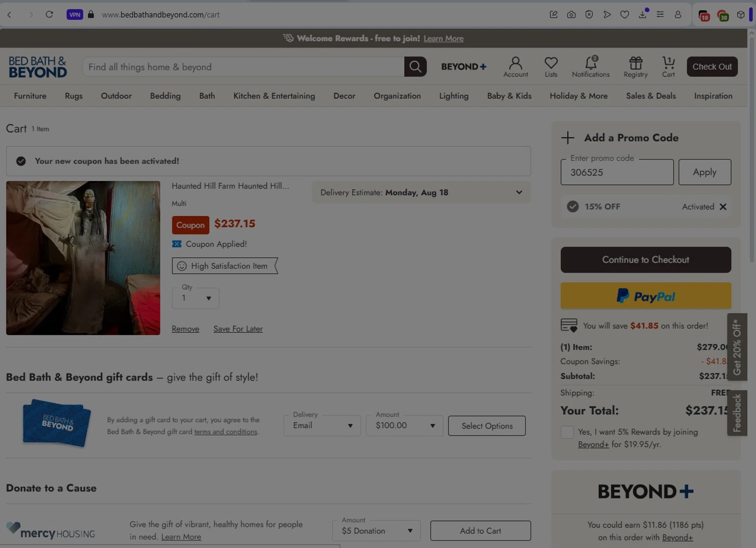The height and width of the screenshot is (548, 756).
Task: Open Notifications bell icon
Action: (x=590, y=67)
